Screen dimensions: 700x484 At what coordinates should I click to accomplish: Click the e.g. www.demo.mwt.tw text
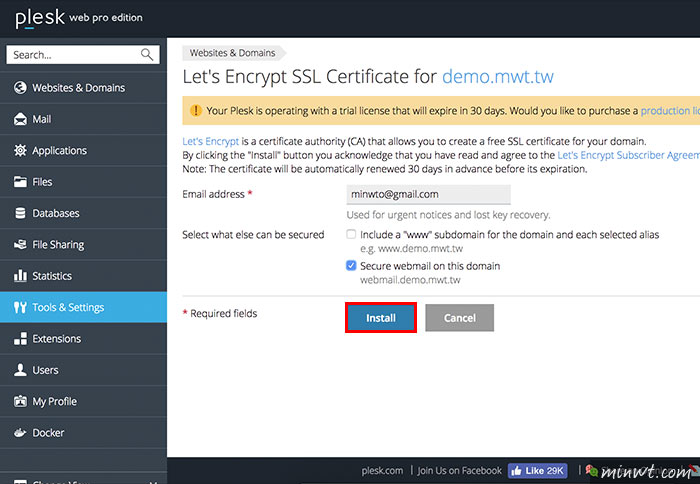click(x=411, y=248)
